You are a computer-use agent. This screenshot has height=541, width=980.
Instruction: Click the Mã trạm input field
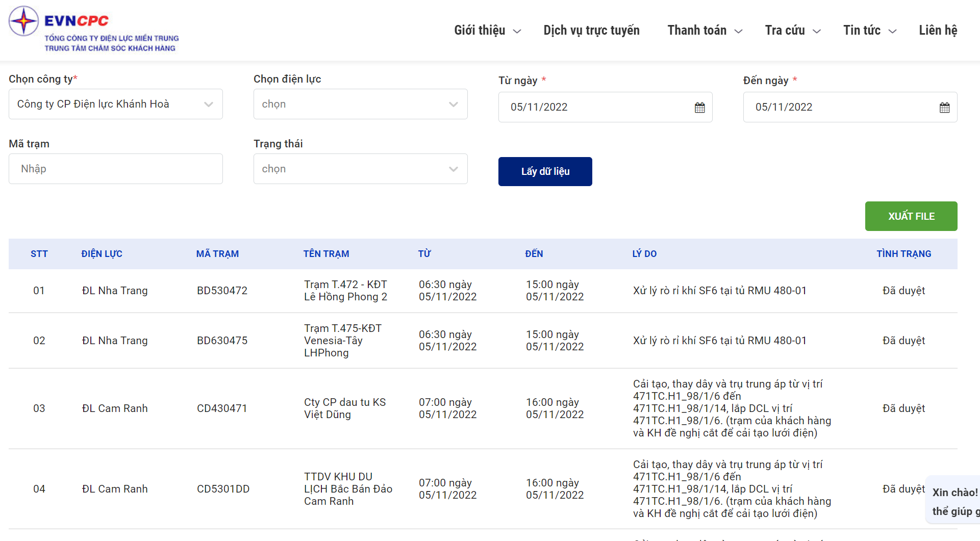(x=115, y=169)
